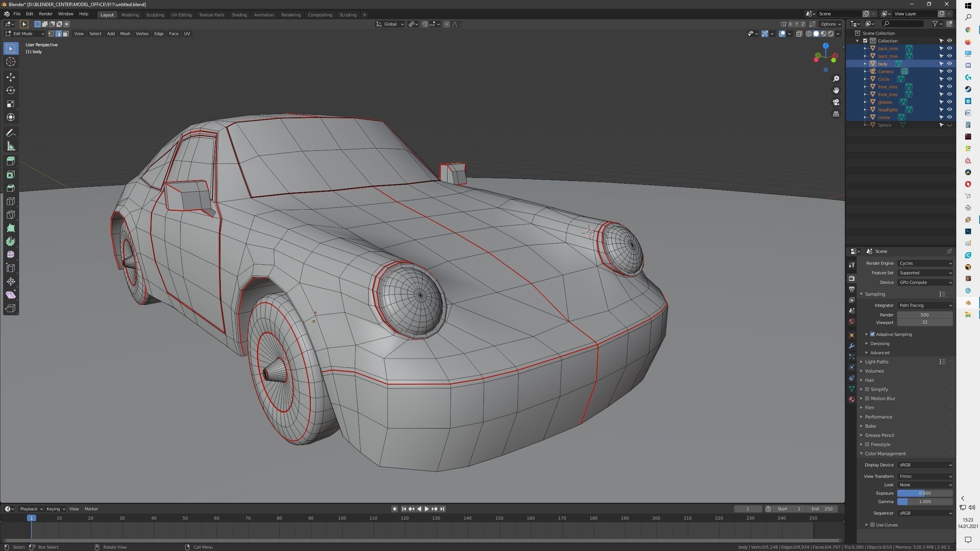The height and width of the screenshot is (551, 980).
Task: Collapse the Collection in the Scene Collection
Action: point(857,41)
